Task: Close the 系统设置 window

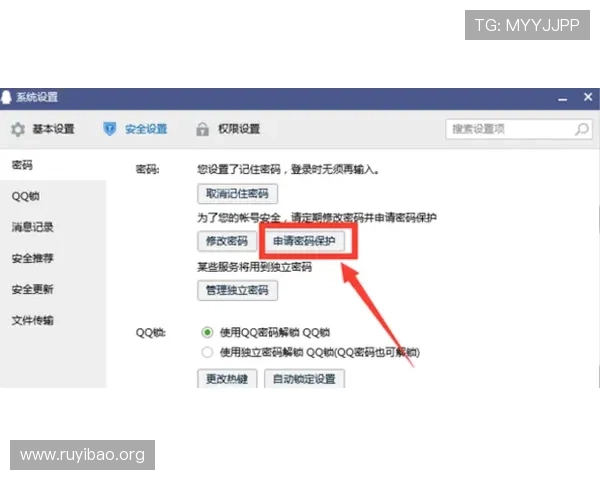Action: tap(588, 97)
